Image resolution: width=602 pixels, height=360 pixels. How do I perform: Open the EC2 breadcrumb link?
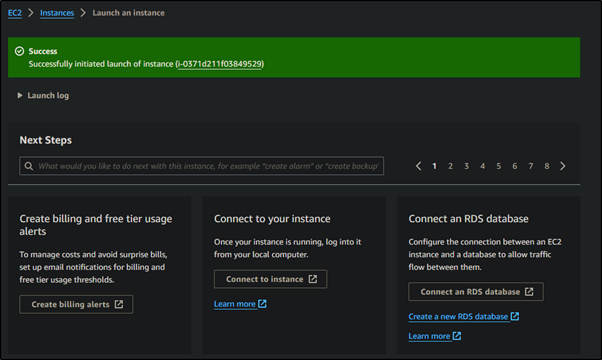point(15,13)
